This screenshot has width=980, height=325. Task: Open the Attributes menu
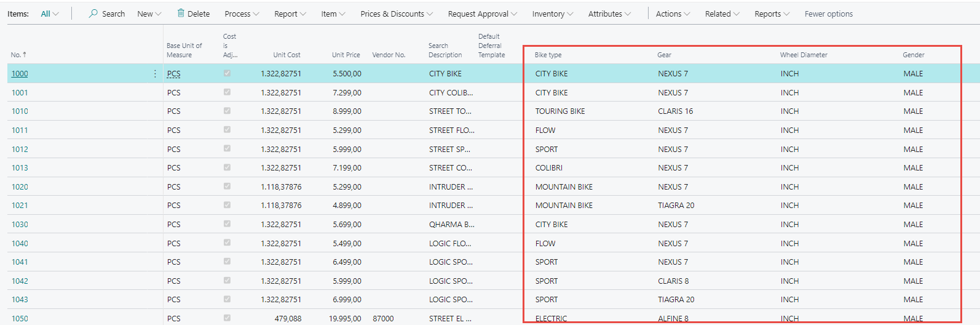609,14
